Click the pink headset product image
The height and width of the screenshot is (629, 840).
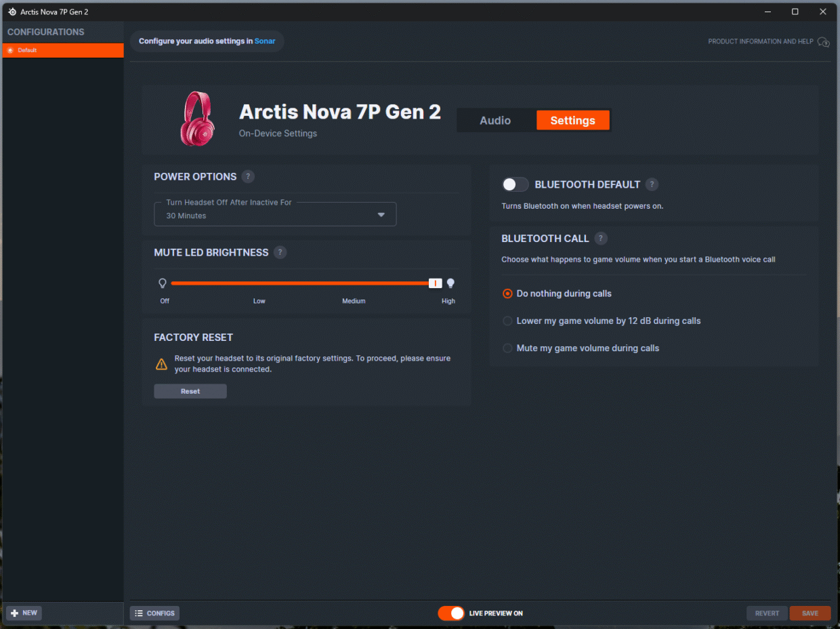197,119
